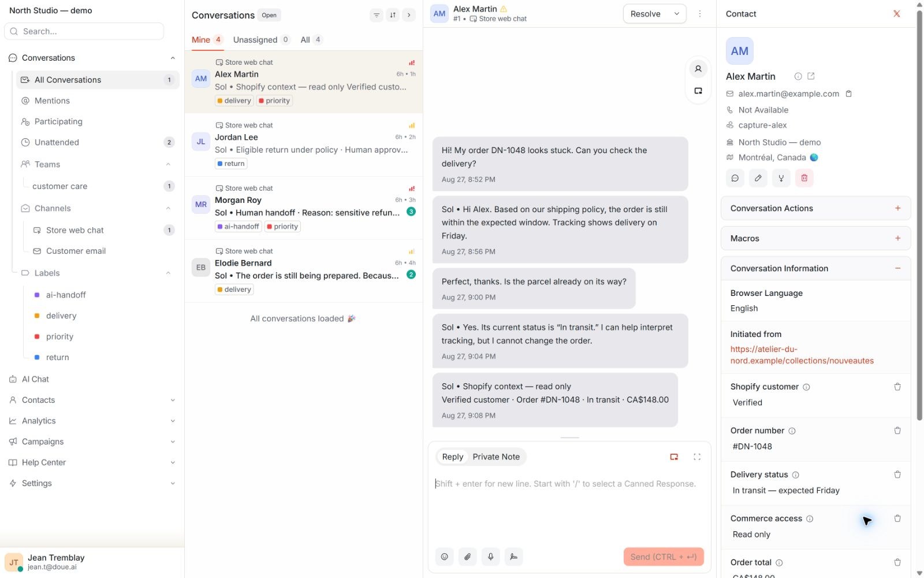Expand the Macros section
Screen dimensions: 924x578
[x=815, y=238]
